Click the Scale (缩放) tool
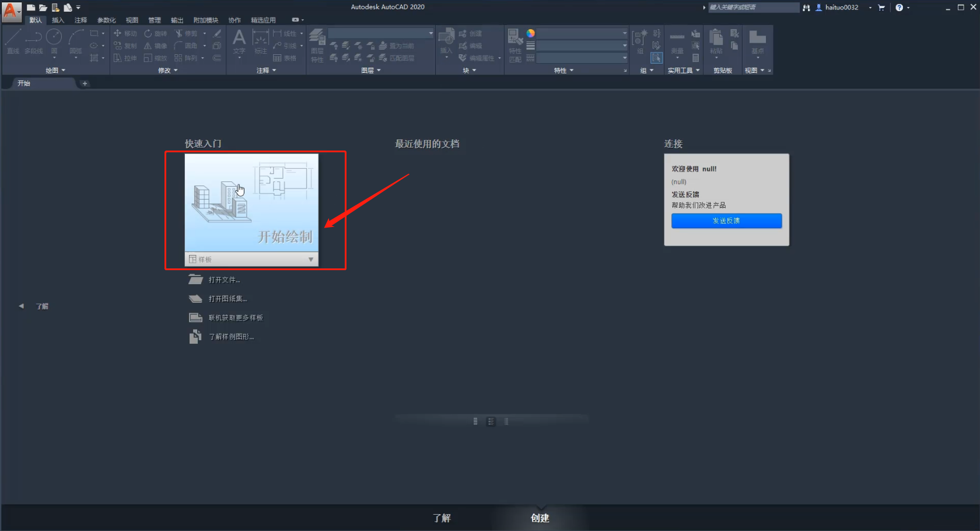This screenshot has width=980, height=531. tap(156, 58)
